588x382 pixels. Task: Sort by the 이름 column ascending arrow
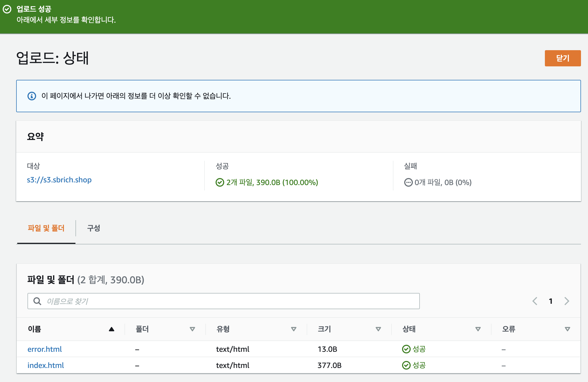point(112,329)
